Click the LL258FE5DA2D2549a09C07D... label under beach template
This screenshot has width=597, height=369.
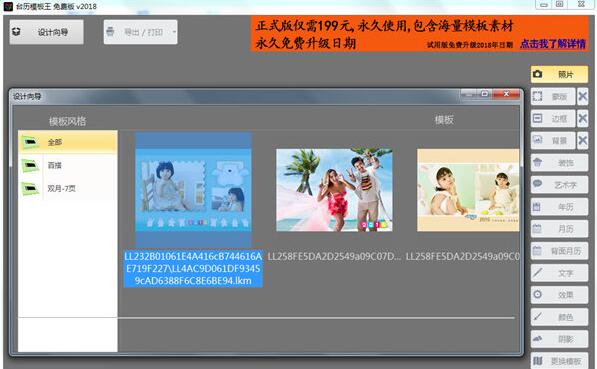pos(334,257)
